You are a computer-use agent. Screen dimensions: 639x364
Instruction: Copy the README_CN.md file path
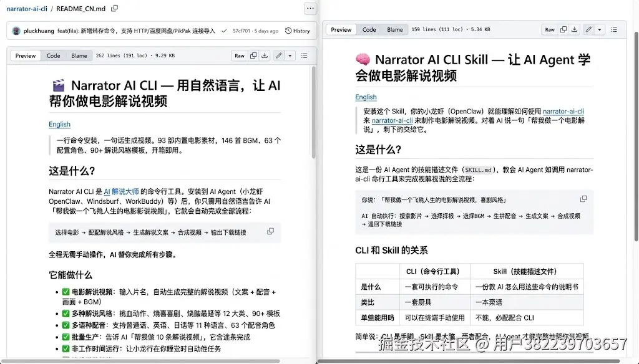[x=115, y=8]
